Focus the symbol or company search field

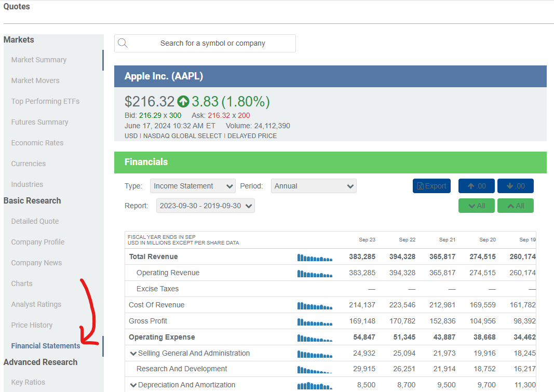[x=205, y=44]
